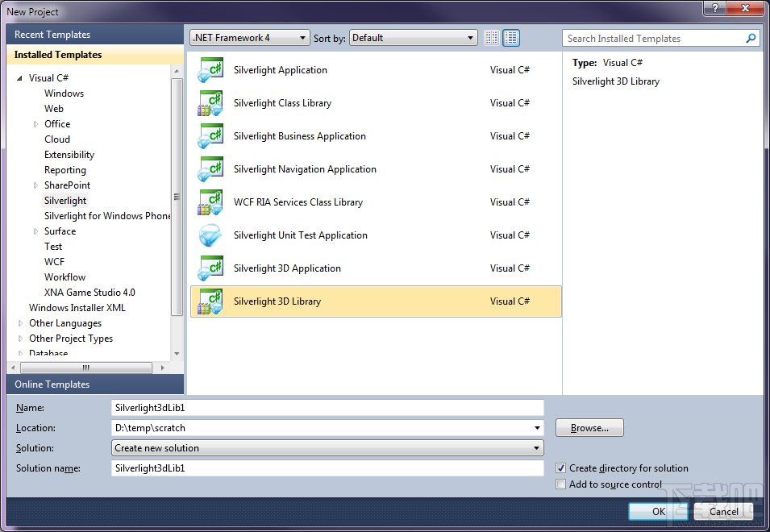Select the Silverlight 3D Application template icon
Screen dimensions: 770x532
pos(210,268)
